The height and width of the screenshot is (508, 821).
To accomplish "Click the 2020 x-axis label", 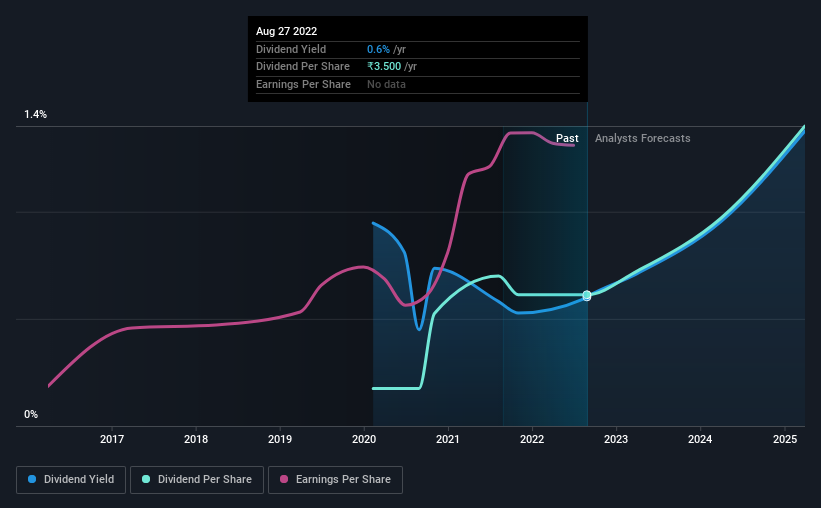I will click(x=364, y=438).
